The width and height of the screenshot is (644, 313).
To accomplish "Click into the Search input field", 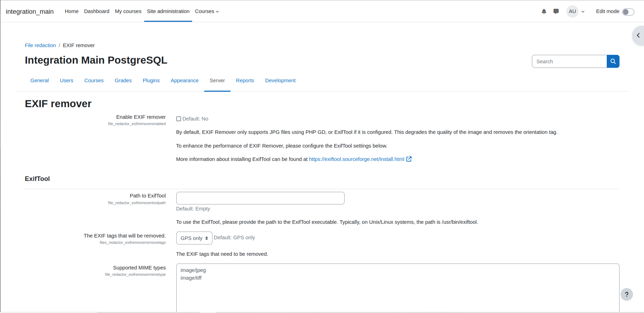I will click(x=569, y=61).
